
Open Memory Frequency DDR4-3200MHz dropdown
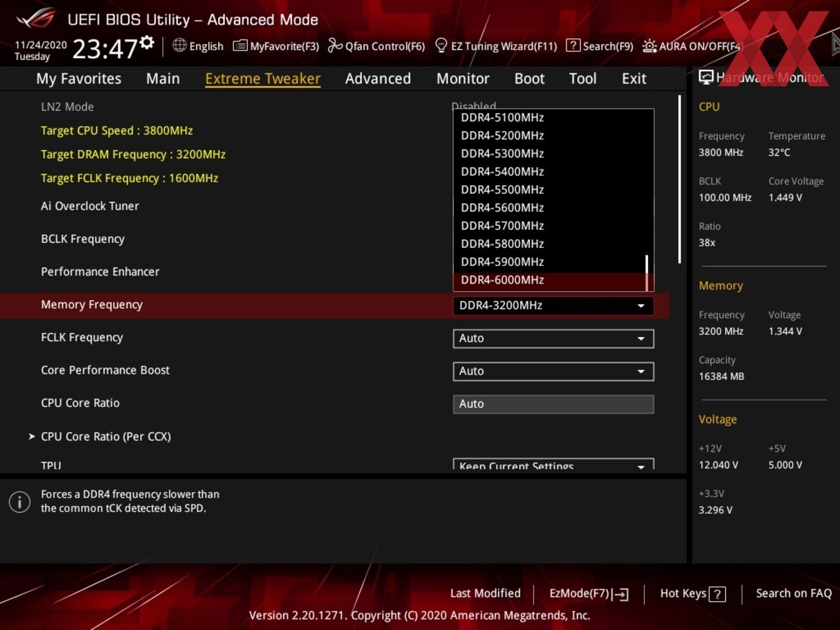553,305
